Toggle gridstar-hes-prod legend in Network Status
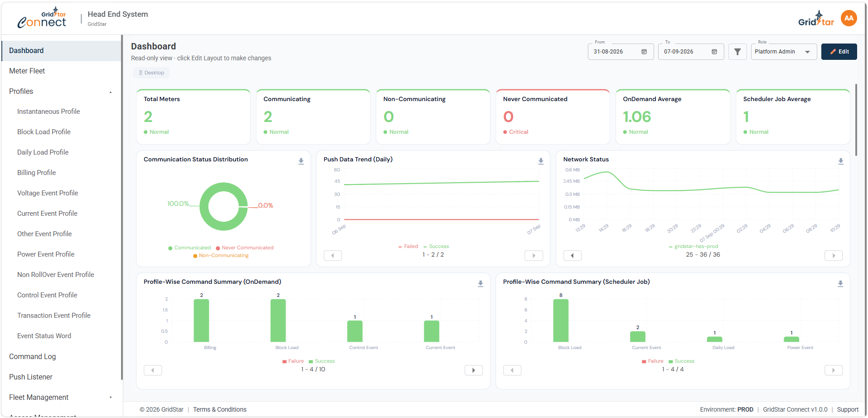868x418 pixels. tap(693, 247)
